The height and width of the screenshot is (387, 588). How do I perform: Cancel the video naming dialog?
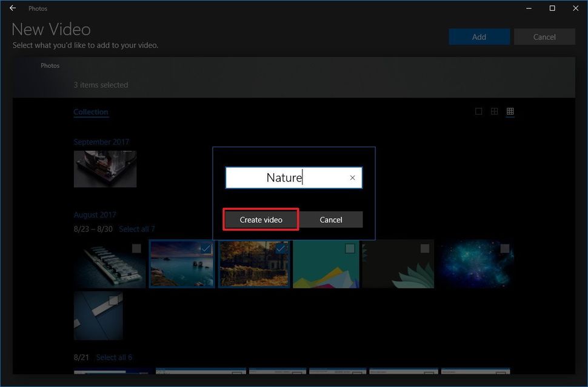(x=332, y=219)
